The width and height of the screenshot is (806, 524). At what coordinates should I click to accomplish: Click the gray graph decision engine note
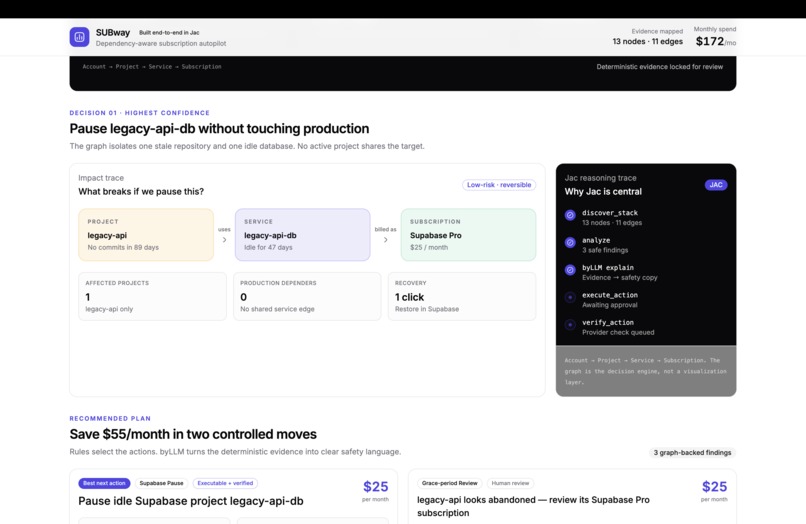coord(646,371)
